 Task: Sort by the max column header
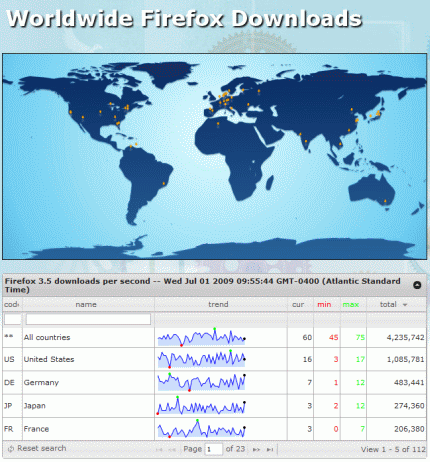pyautogui.click(x=351, y=304)
